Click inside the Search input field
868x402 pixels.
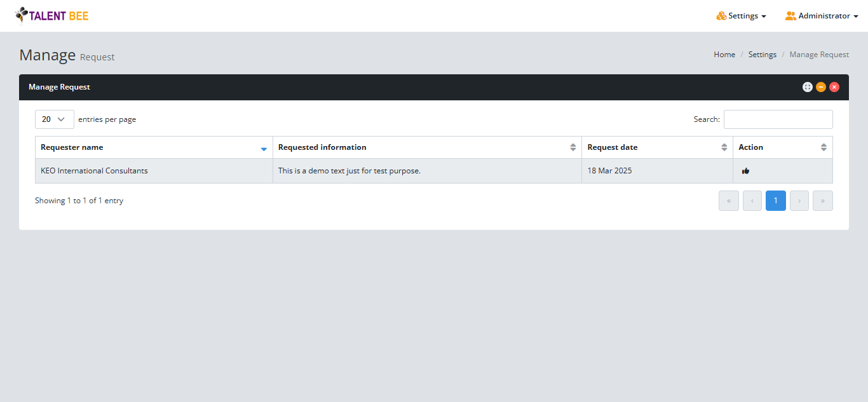[778, 119]
